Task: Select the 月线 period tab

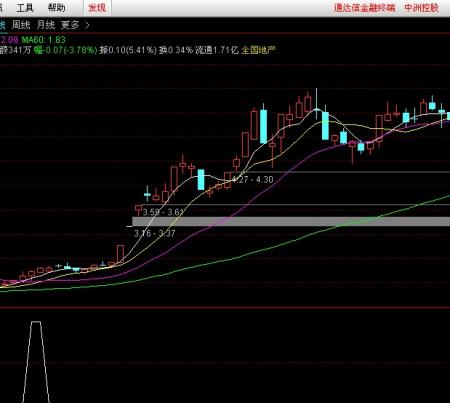Action: coord(46,25)
